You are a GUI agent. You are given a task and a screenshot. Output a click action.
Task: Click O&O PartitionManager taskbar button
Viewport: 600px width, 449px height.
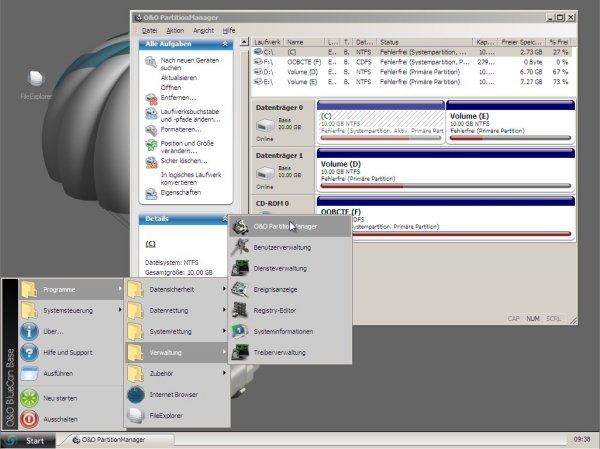(x=117, y=440)
